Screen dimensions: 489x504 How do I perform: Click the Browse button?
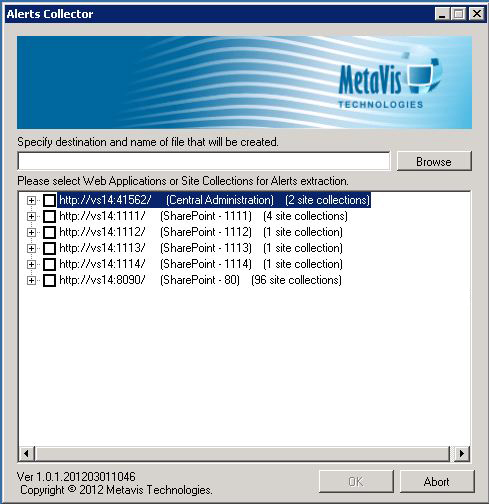coord(434,162)
